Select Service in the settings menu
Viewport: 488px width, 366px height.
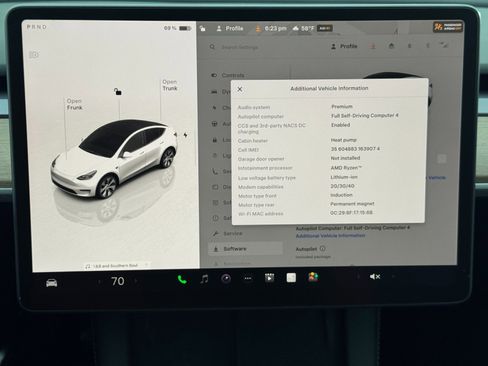[x=227, y=233]
